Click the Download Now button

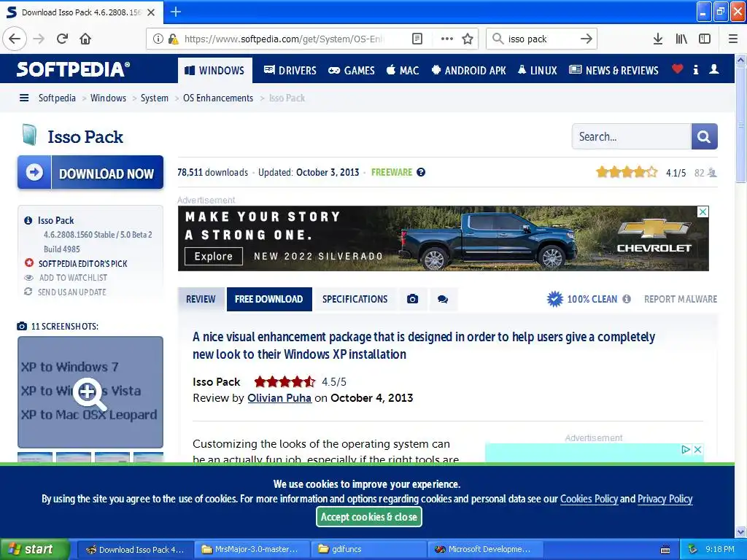(x=90, y=172)
